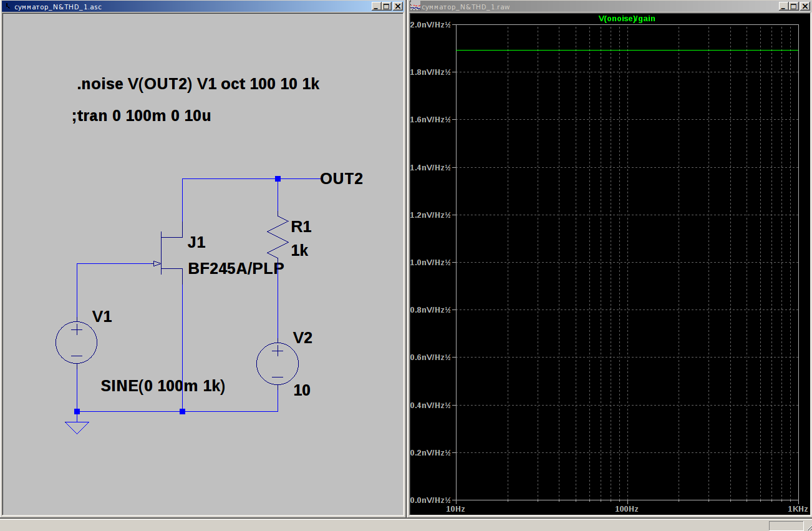Screen dimensions: 812x531
Task: Click the SINE(0 100m 1k) source value
Action: (x=163, y=386)
